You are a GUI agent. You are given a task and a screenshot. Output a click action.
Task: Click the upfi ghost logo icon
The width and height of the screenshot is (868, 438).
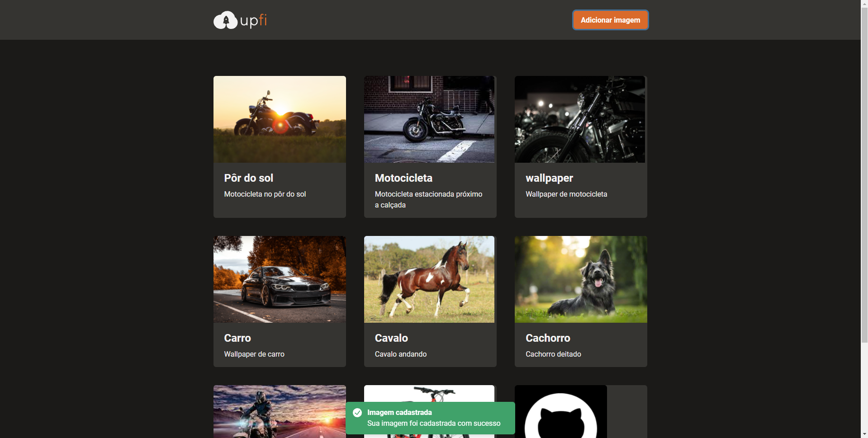point(226,20)
